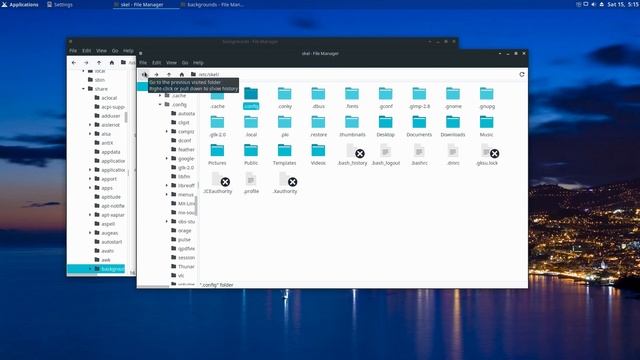Click Forward arrow in skel File Manager

click(x=156, y=75)
